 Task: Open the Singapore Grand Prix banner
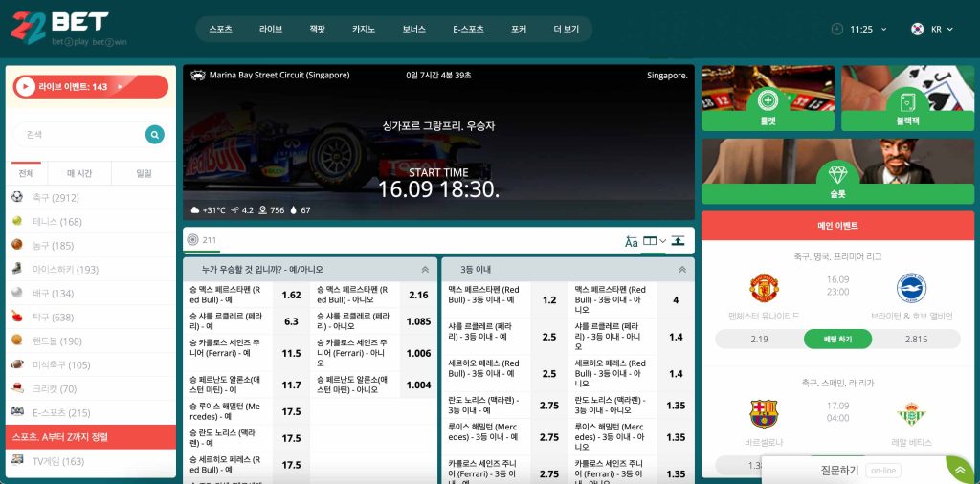pyautogui.click(x=438, y=143)
